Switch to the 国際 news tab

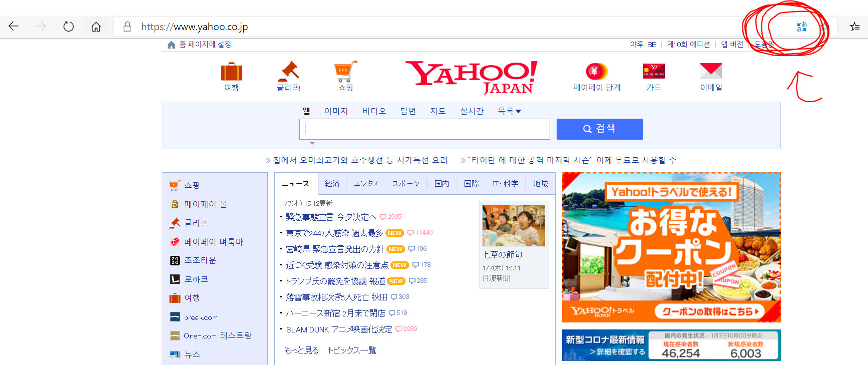point(472,184)
